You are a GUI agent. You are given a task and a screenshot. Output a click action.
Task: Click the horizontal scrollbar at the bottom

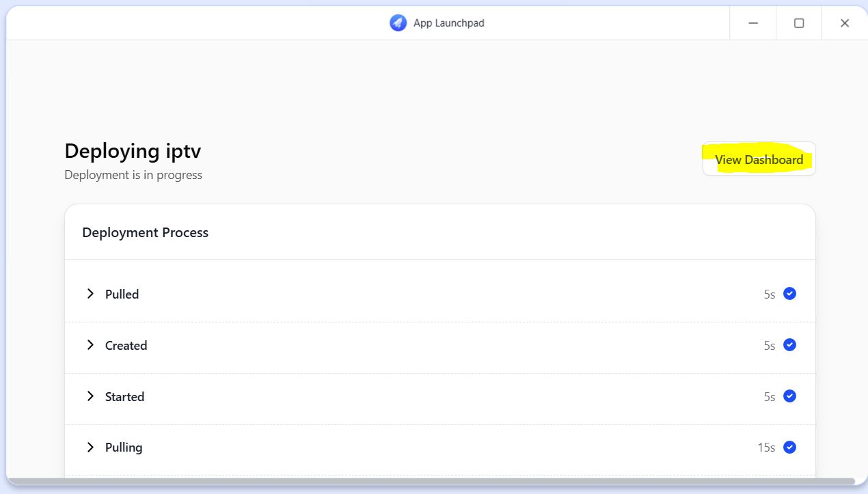coord(431,482)
